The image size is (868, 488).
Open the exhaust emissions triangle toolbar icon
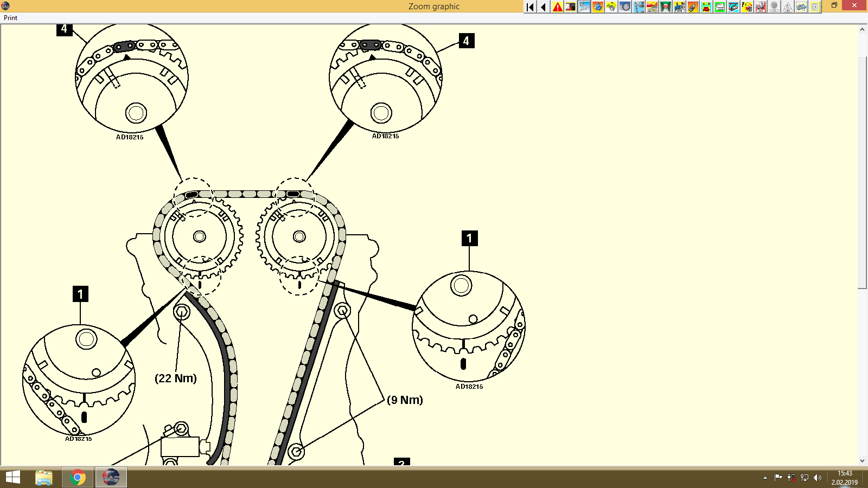point(788,7)
